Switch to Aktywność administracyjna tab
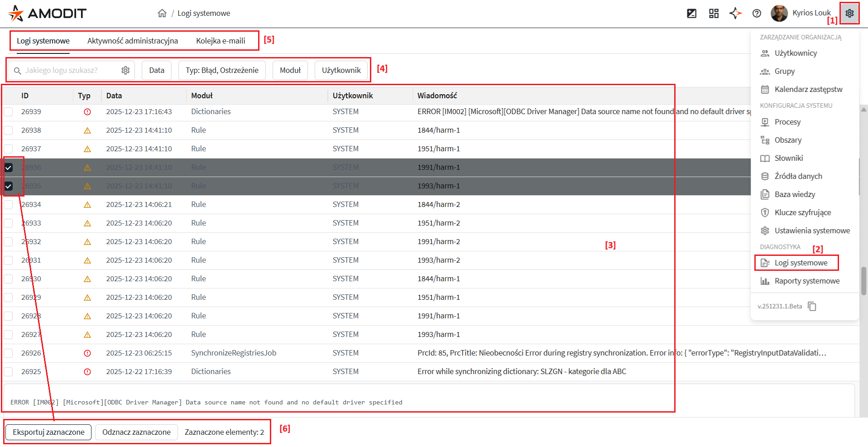868x447 pixels. (133, 41)
